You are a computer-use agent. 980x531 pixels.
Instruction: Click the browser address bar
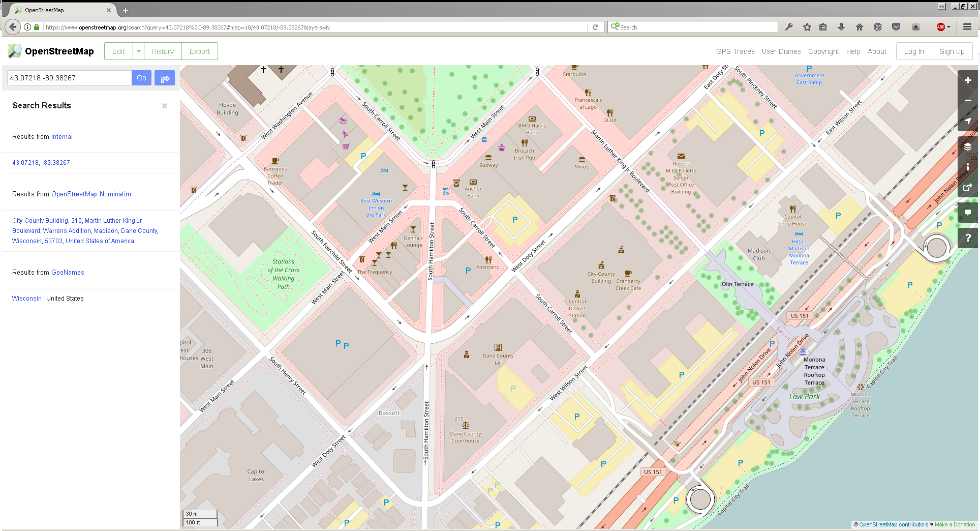pos(315,27)
